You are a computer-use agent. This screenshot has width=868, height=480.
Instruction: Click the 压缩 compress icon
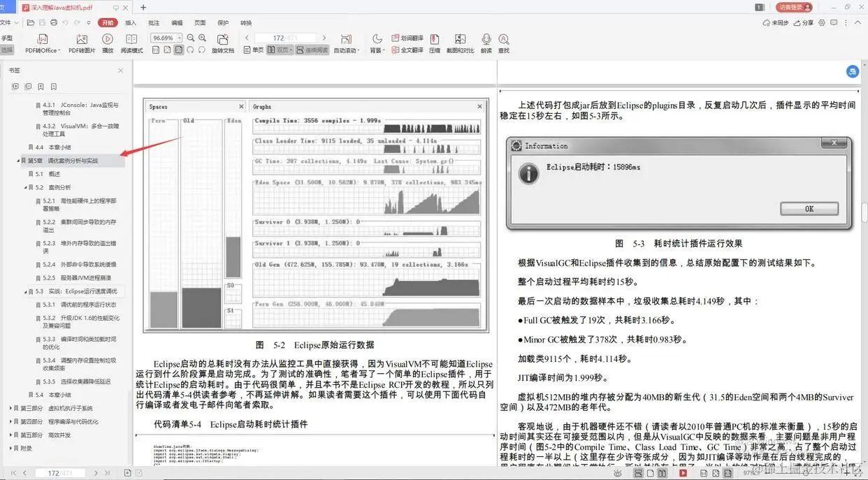(x=435, y=40)
